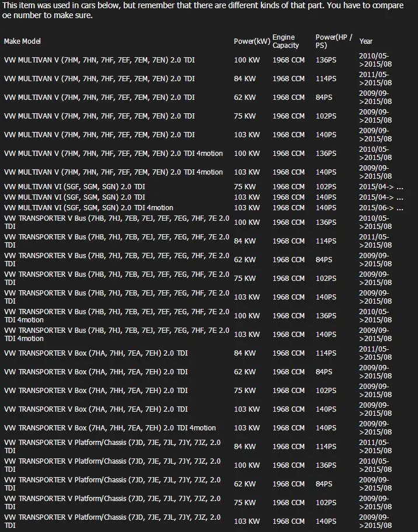418x532 pixels.
Task: Click "114PS" in the TRANSPORTER V Bus row
Action: pos(326,241)
